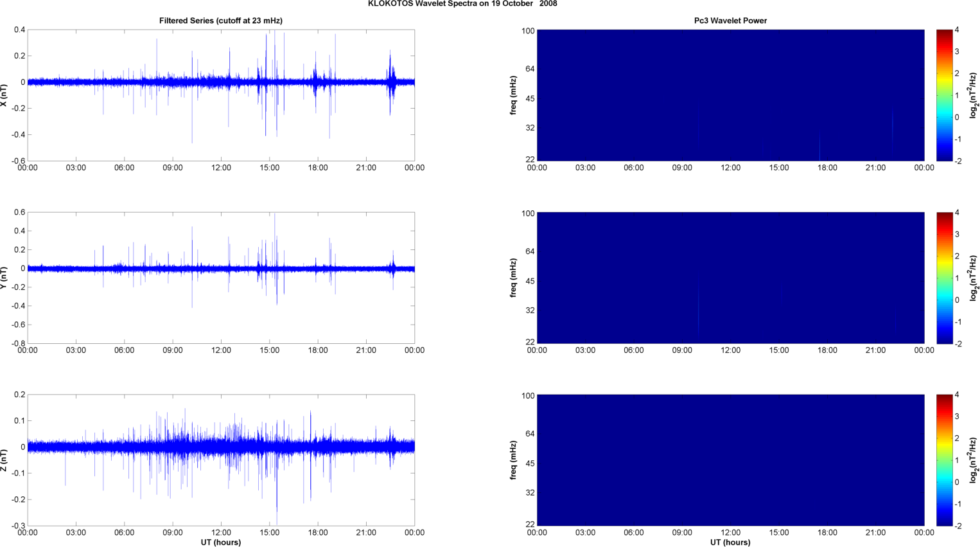This screenshot has height=547, width=980.
Task: Select the 'Filtered Series (cutoff at 23 mHz)' heading
Action: coord(221,21)
